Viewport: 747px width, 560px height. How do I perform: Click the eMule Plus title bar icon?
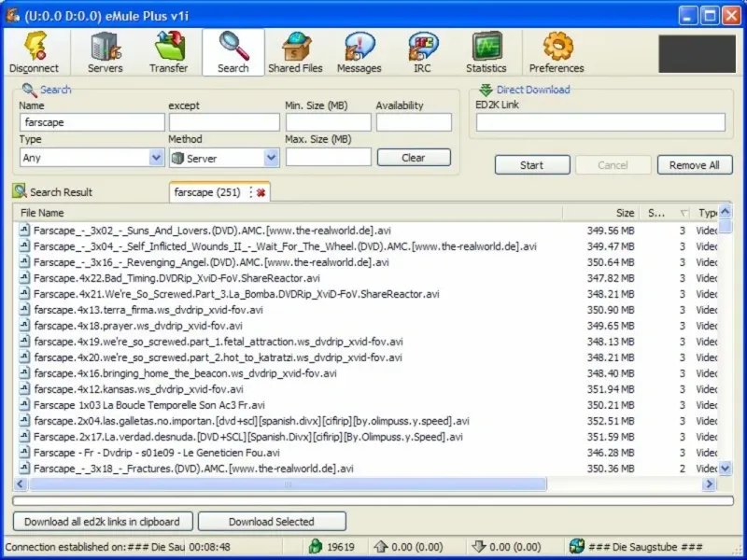(x=13, y=15)
